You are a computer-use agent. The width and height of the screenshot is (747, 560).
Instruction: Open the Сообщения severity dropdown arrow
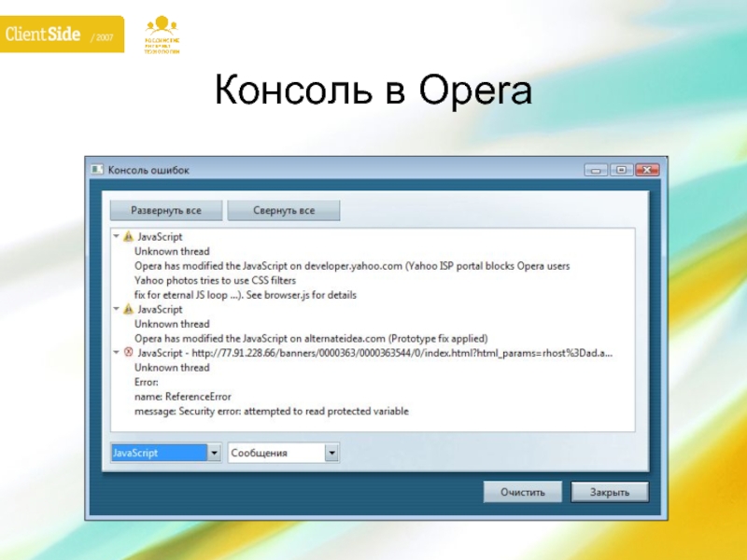[x=332, y=453]
